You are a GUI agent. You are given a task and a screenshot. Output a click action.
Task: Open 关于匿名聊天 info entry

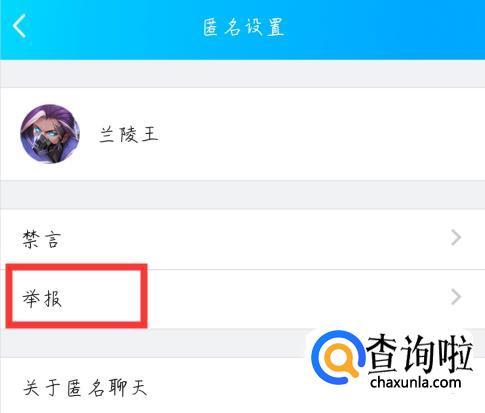85,388
